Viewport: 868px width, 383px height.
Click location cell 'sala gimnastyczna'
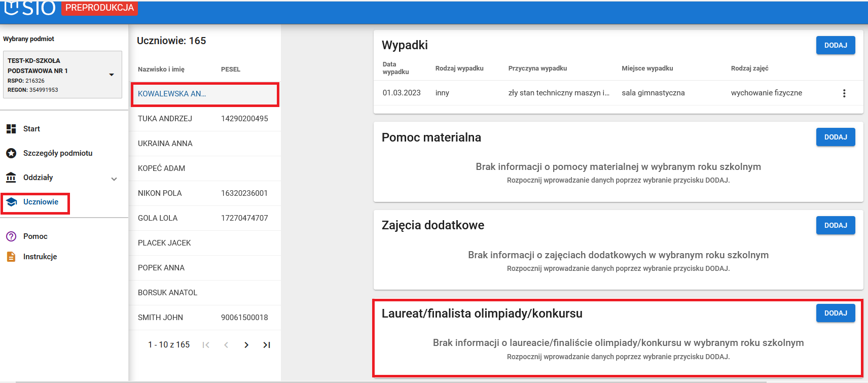pos(653,93)
